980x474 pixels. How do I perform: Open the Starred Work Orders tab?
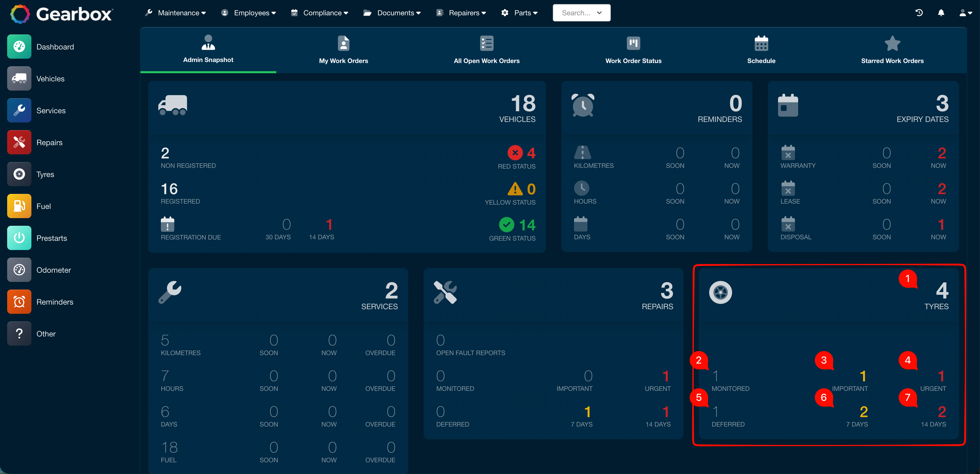click(x=892, y=50)
